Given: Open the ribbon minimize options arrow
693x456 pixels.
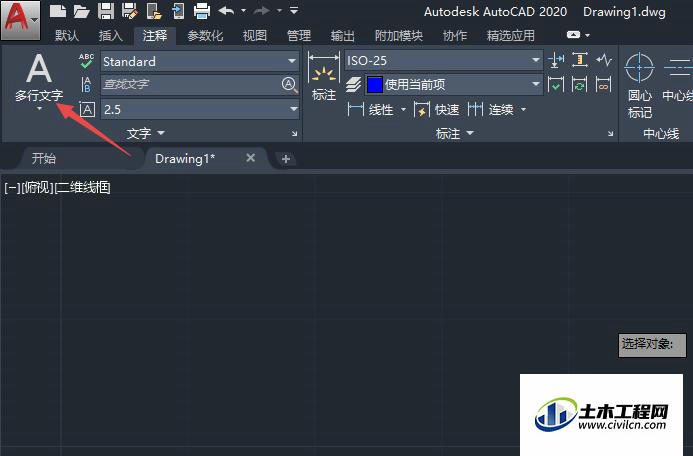Looking at the screenshot, I should 587,35.
